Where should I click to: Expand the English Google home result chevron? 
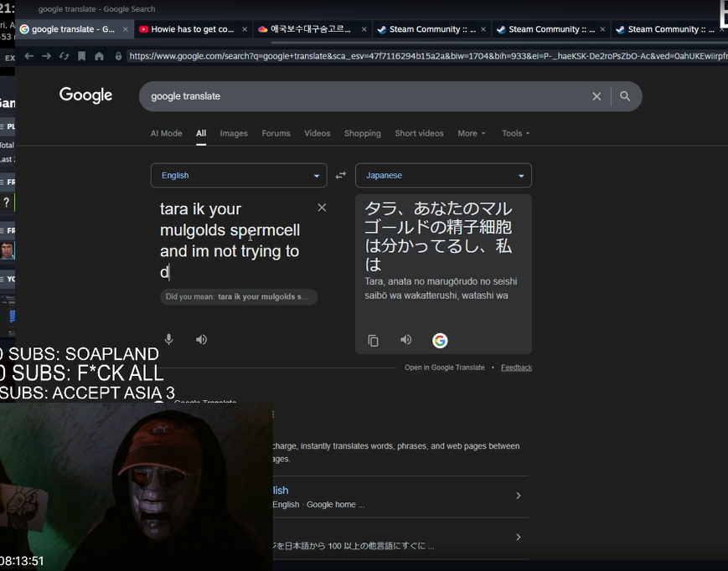[x=519, y=496]
